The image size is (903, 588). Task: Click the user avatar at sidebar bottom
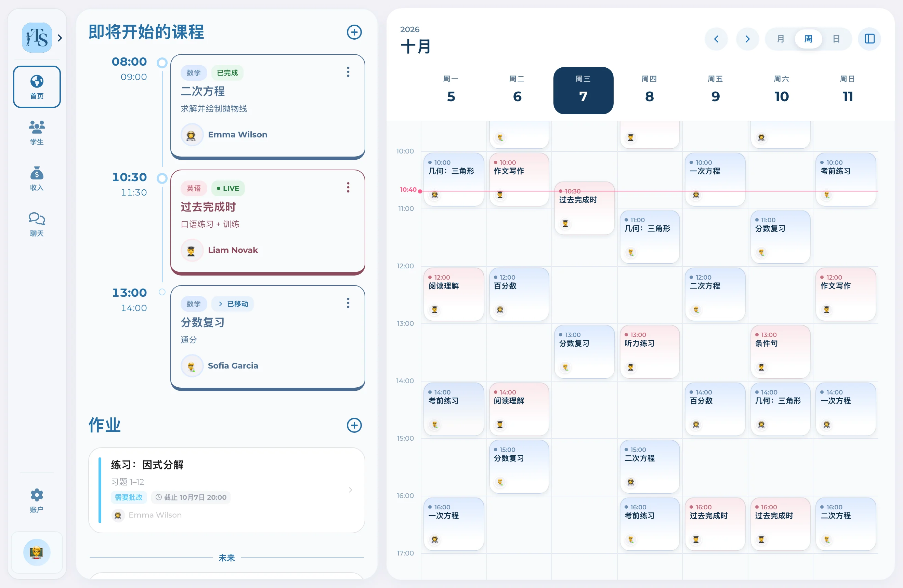point(37,552)
